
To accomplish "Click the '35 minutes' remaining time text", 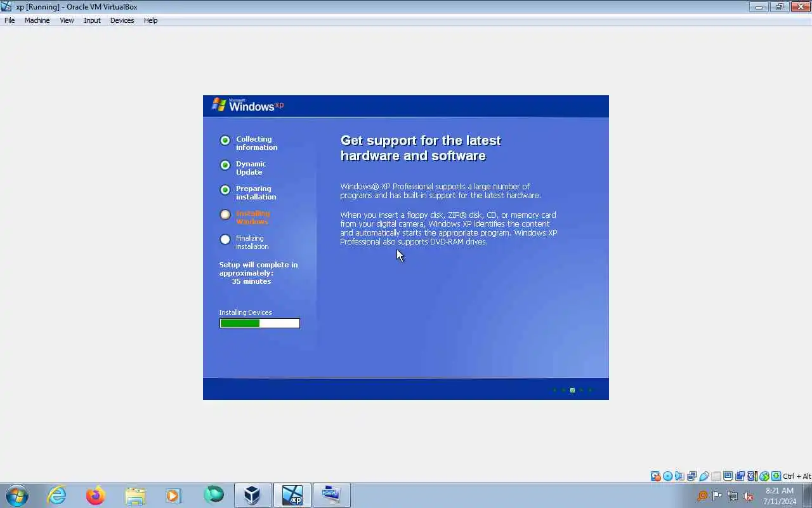I will click(x=251, y=281).
